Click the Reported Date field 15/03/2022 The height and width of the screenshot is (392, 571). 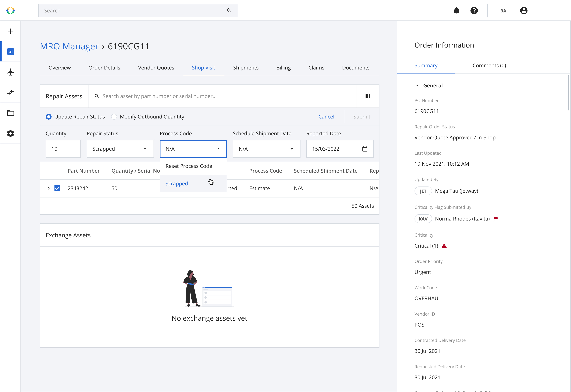pos(340,149)
